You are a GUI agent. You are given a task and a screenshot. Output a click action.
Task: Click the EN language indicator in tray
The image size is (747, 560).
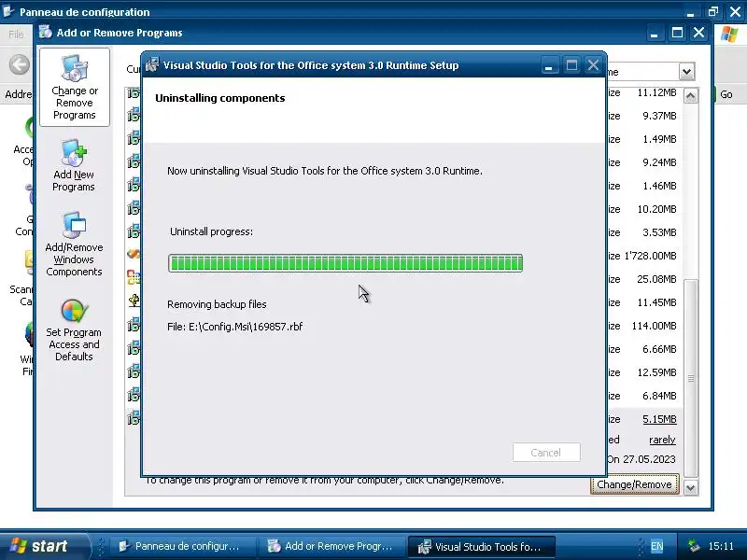tap(656, 546)
